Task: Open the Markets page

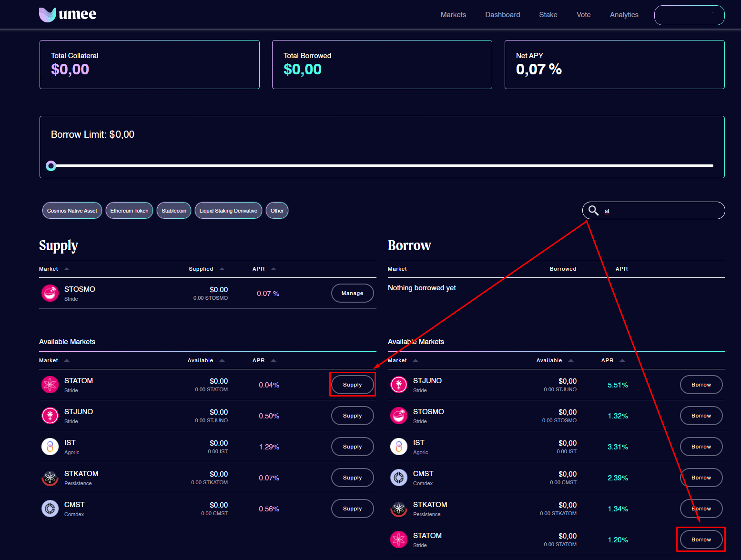Action: 453,15
